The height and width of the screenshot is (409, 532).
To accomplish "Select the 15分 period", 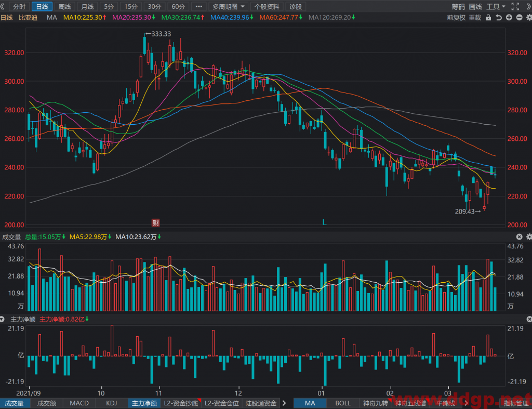I will point(131,6).
